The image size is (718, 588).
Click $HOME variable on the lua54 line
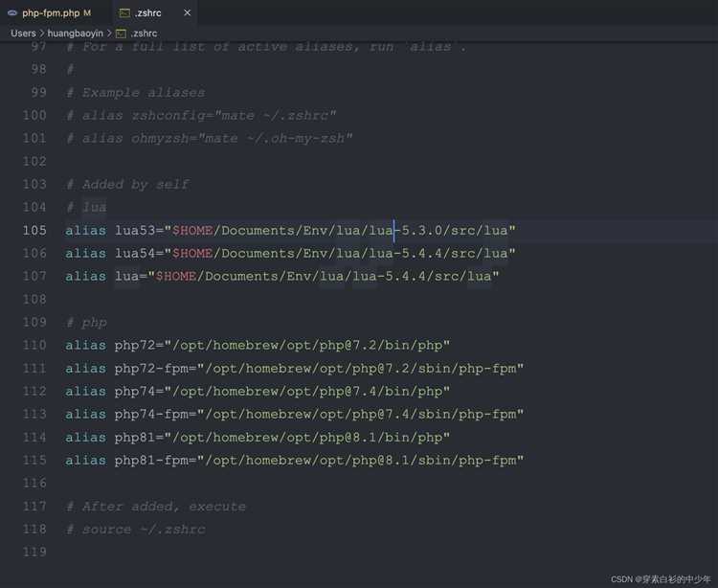click(x=192, y=253)
